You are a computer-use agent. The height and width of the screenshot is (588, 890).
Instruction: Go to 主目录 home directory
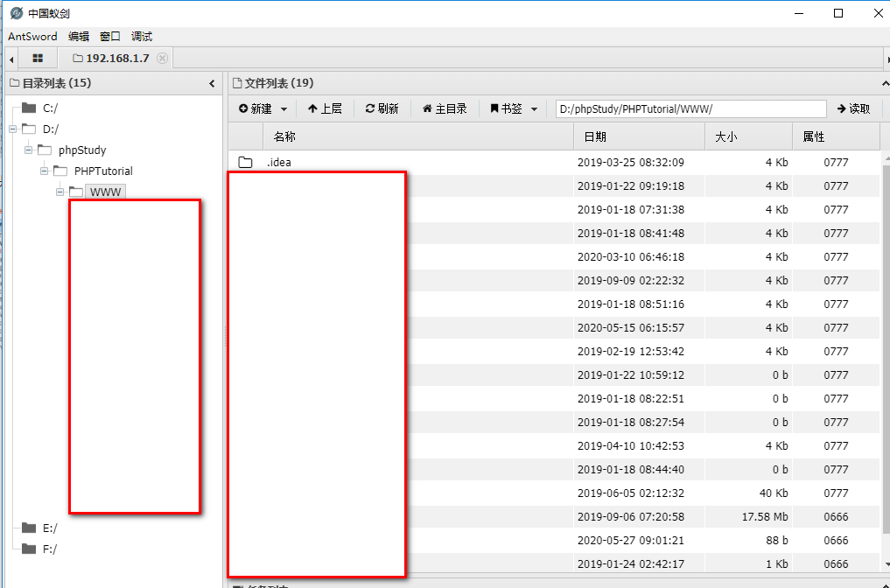pos(445,108)
